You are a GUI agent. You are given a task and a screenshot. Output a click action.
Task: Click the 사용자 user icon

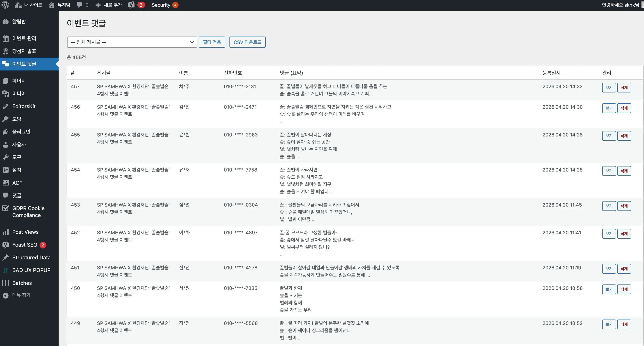coord(5,144)
